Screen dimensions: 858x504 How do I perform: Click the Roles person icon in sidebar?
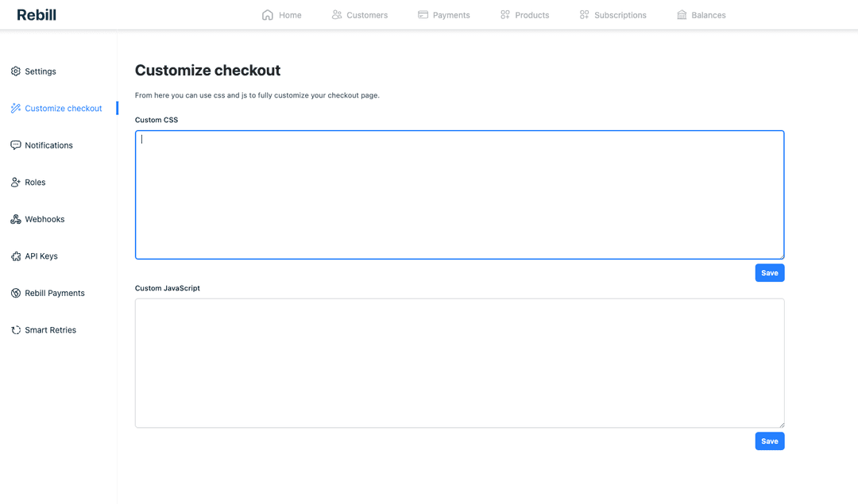pos(15,182)
